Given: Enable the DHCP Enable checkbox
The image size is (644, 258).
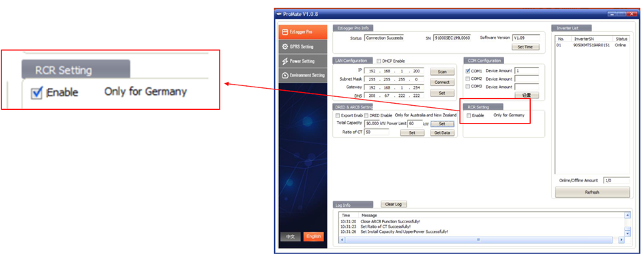Looking at the screenshot, I should (x=379, y=61).
